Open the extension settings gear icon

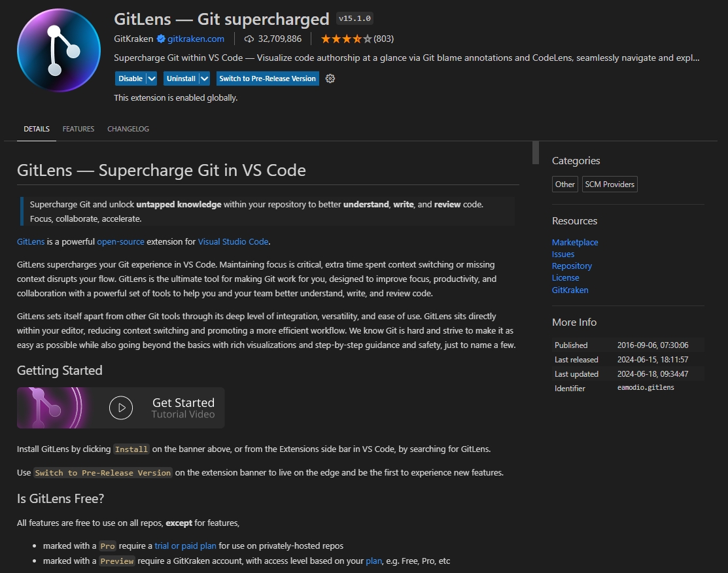coord(330,78)
